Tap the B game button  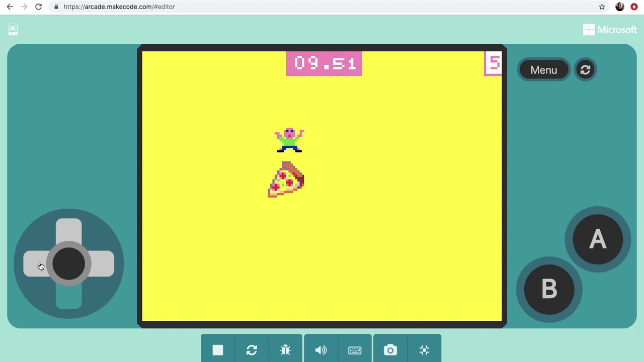[x=549, y=290]
